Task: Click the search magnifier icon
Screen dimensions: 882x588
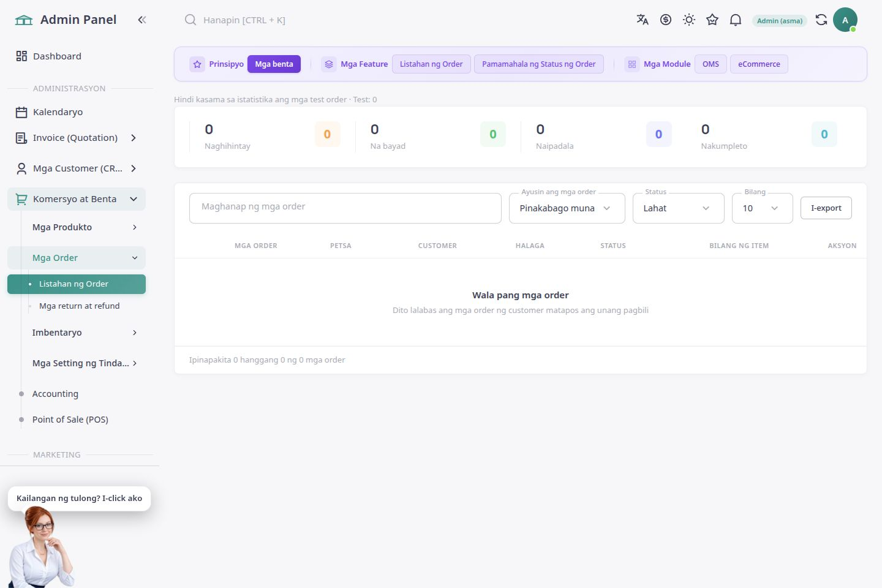Action: pos(190,20)
